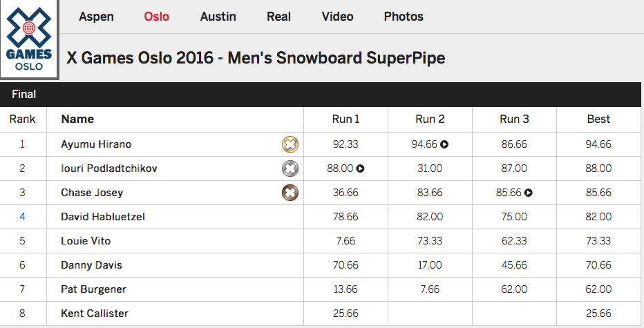
Task: Open the Video section
Action: tap(337, 17)
